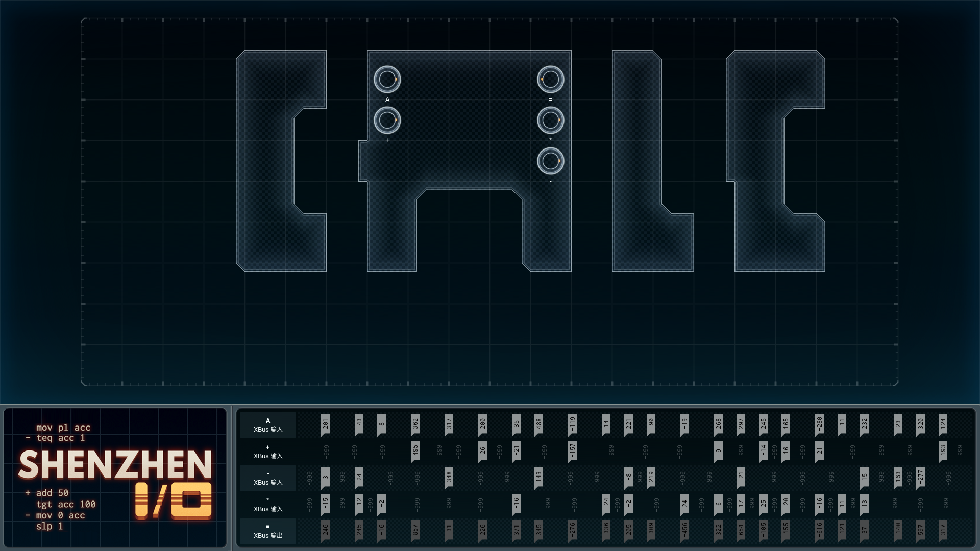Click the = XBus output connector pin
The image size is (980, 551).
point(550,79)
